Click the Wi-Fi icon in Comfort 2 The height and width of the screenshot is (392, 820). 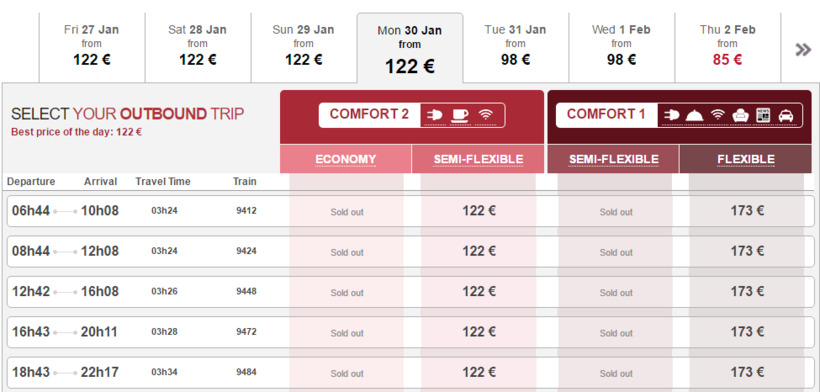tap(486, 115)
